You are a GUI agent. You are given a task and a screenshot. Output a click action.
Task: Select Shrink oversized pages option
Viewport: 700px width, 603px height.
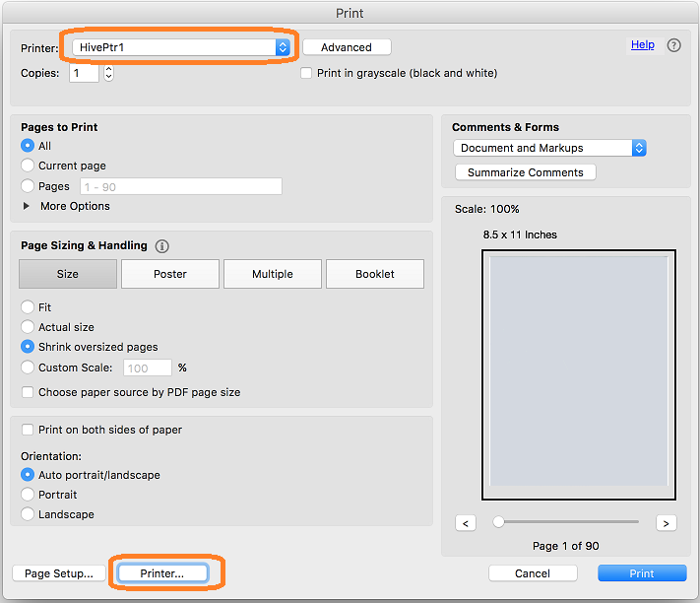pyautogui.click(x=28, y=347)
